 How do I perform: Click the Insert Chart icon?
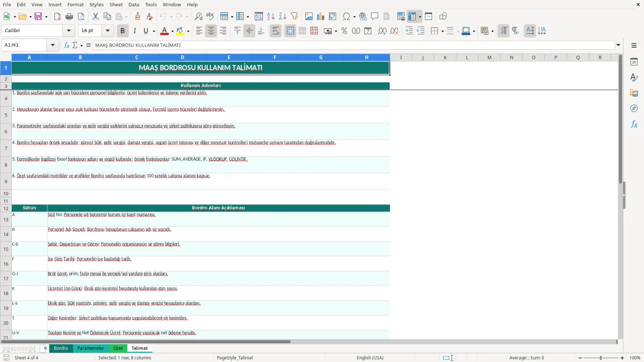tap(321, 17)
